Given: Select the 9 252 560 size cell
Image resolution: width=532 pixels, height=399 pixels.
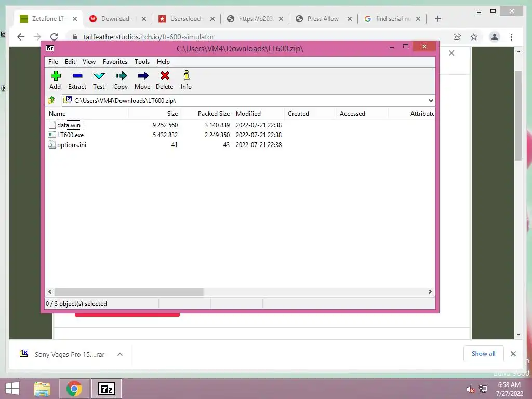Looking at the screenshot, I should point(165,125).
